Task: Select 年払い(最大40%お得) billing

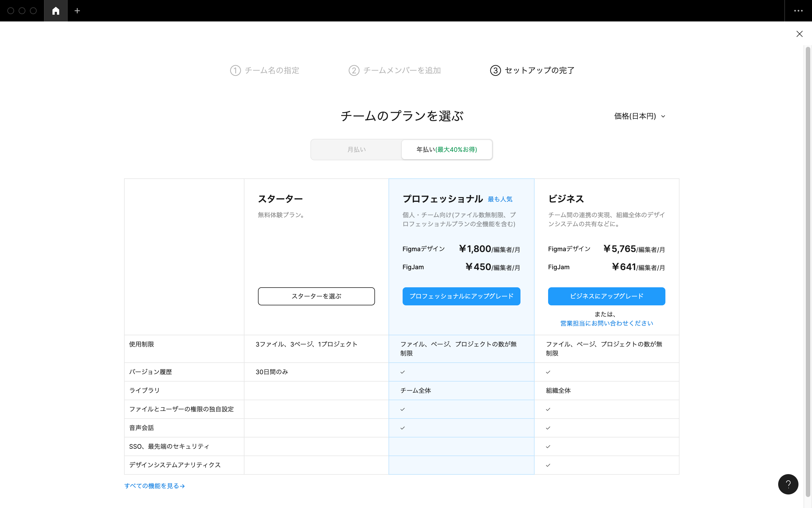Action: click(447, 150)
